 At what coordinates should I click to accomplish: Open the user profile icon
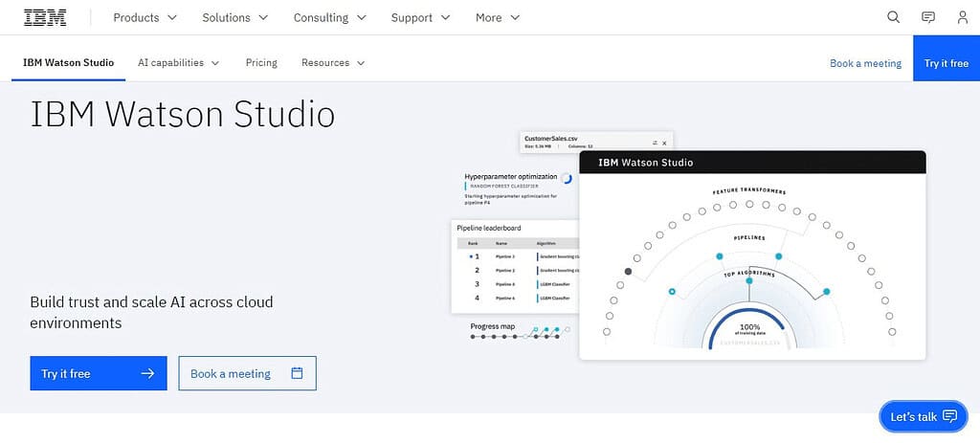coord(963,17)
